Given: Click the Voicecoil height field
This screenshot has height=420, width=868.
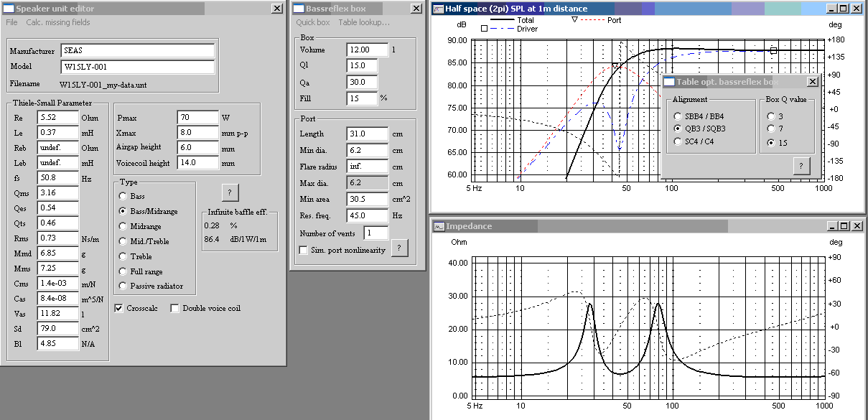Looking at the screenshot, I should (x=197, y=162).
